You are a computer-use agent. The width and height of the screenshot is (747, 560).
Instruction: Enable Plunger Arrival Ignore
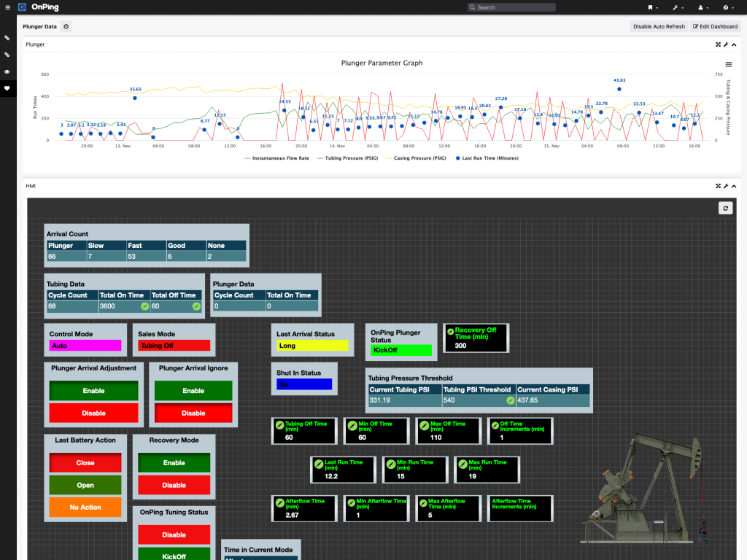tap(193, 391)
